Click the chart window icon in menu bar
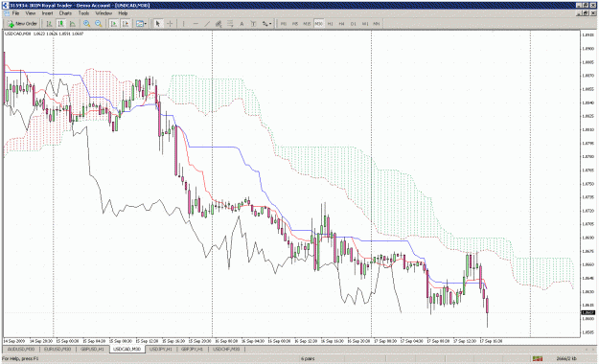Viewport: 599px width, 364px height. (x=7, y=13)
